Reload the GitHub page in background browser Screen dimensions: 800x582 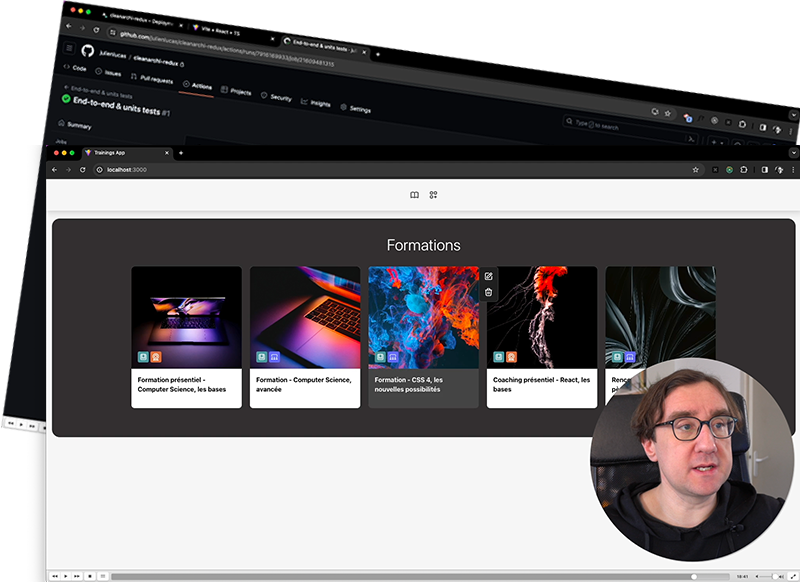coord(96,30)
